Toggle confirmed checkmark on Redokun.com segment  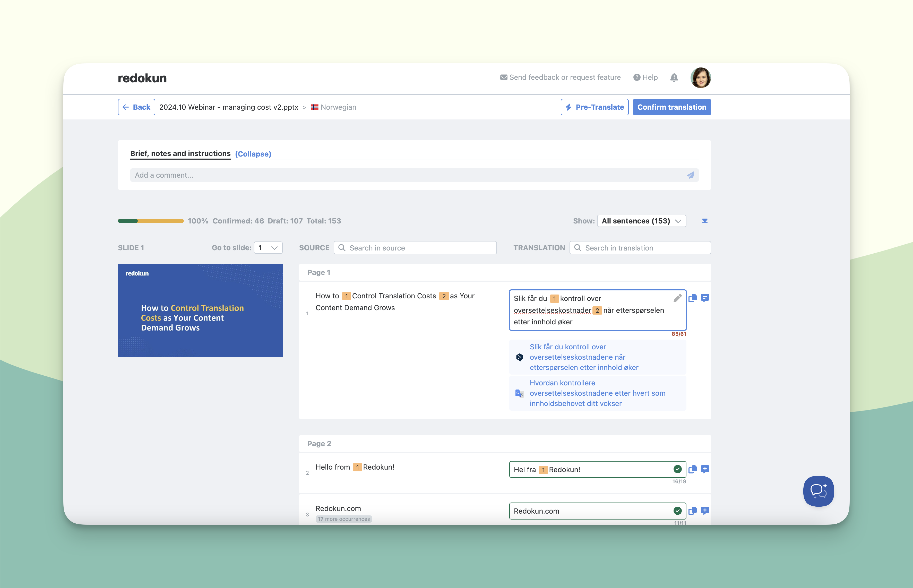677,511
